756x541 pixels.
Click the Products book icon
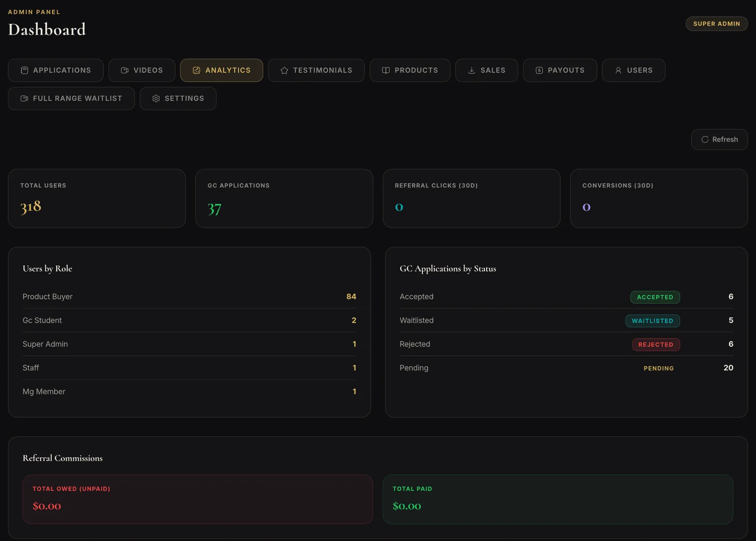click(x=386, y=70)
